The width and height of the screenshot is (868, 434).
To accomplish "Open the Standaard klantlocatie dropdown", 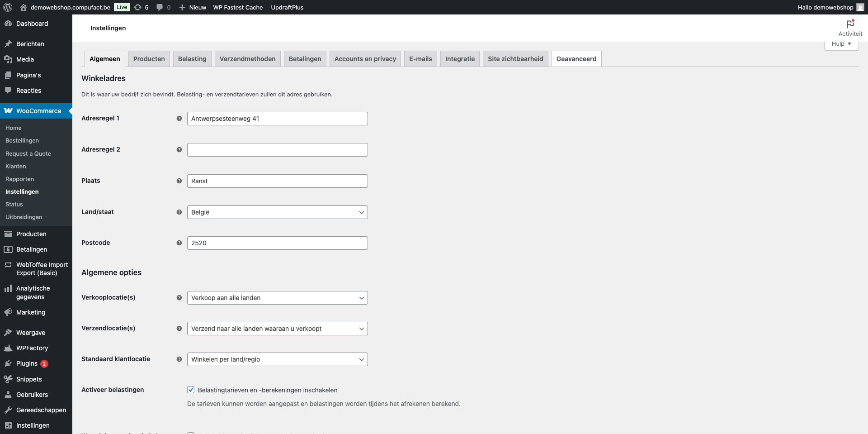I will click(x=277, y=359).
